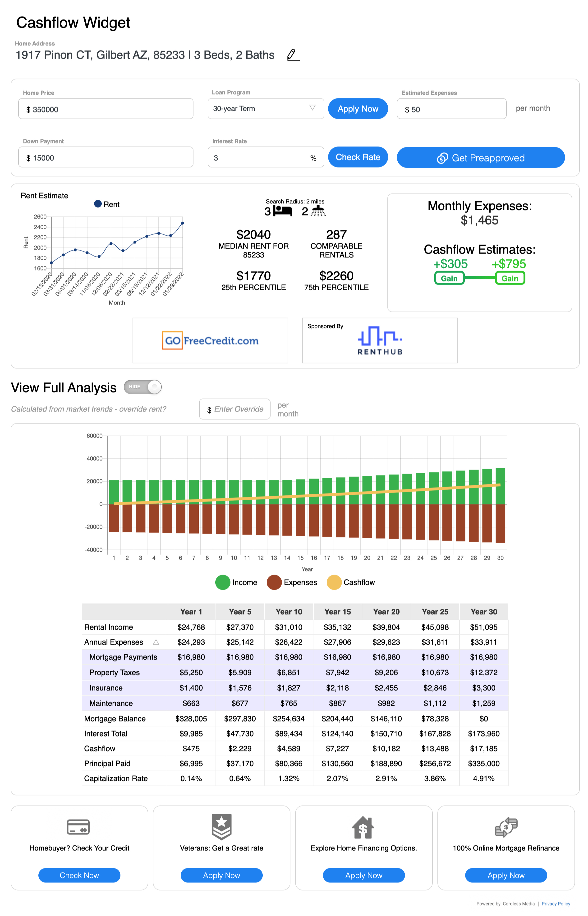Click the yellow Cashflow legend swatch
Image resolution: width=588 pixels, height=916 pixels.
pos(334,582)
